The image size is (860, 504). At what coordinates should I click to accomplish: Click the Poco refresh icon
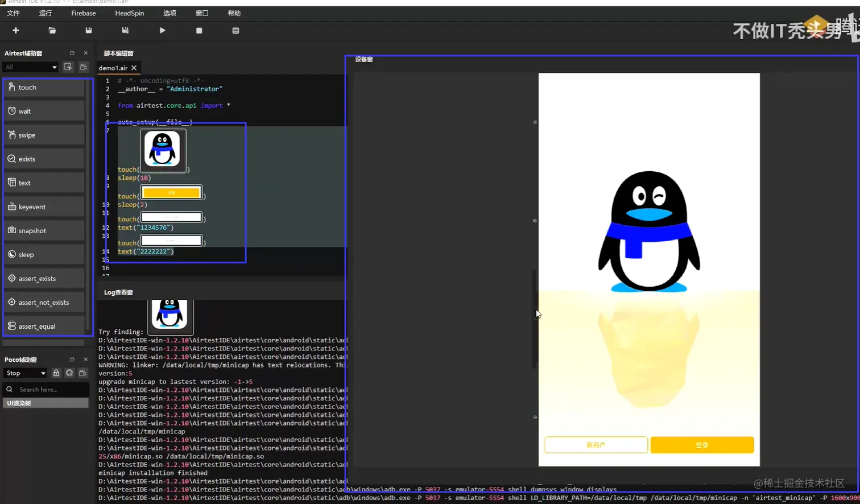click(69, 373)
